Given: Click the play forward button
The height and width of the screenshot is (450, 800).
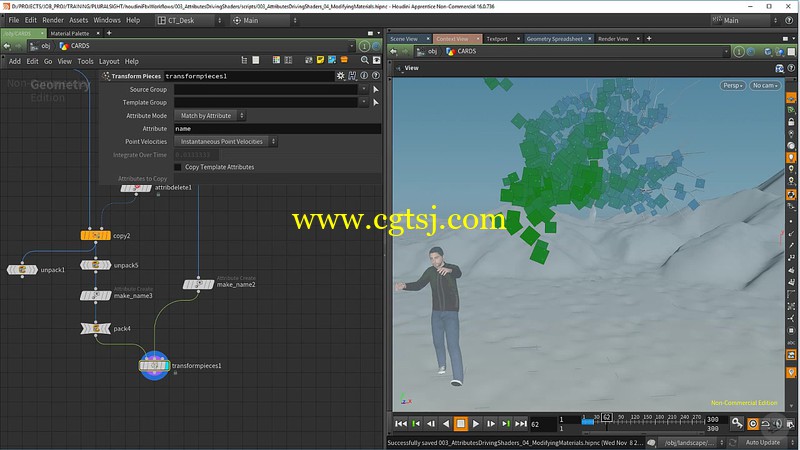Looking at the screenshot, I should (476, 423).
